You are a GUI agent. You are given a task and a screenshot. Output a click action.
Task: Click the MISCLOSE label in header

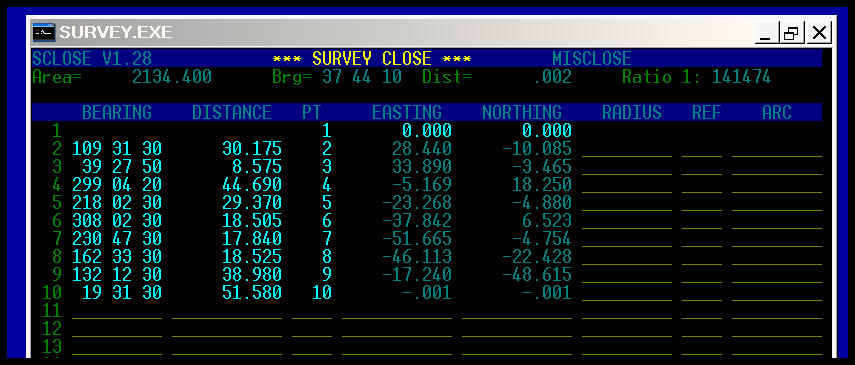point(592,58)
